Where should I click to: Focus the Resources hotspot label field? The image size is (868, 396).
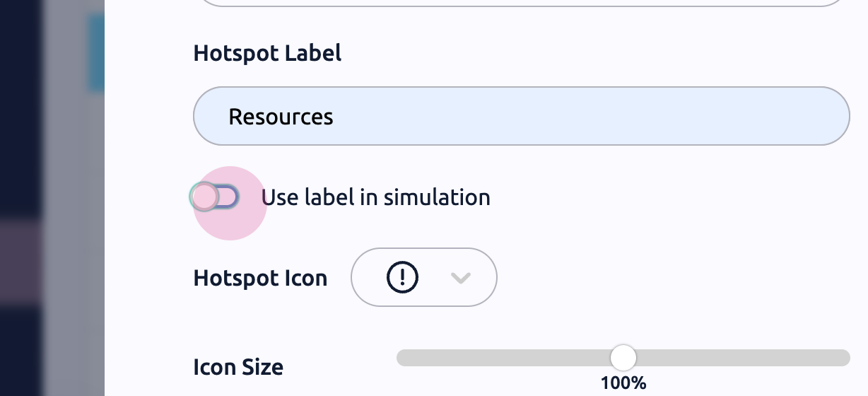click(x=521, y=116)
